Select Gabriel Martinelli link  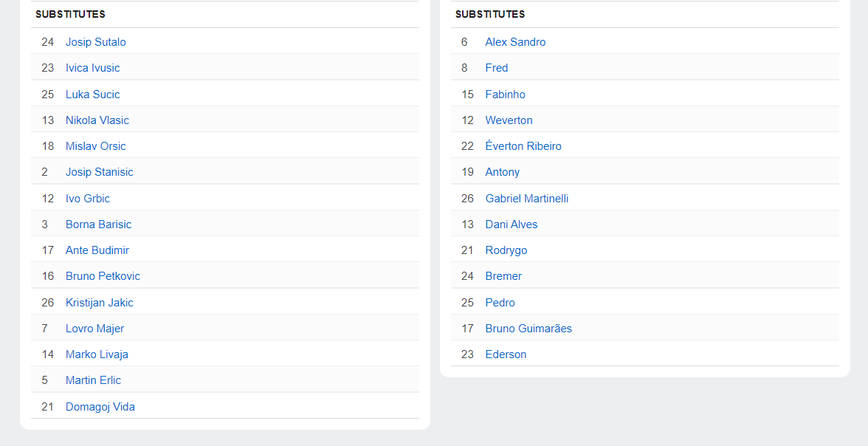[x=527, y=199]
